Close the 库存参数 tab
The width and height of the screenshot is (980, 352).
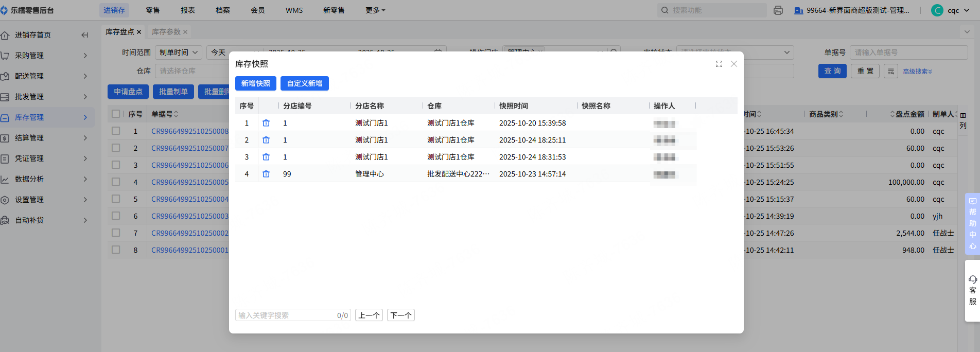185,32
